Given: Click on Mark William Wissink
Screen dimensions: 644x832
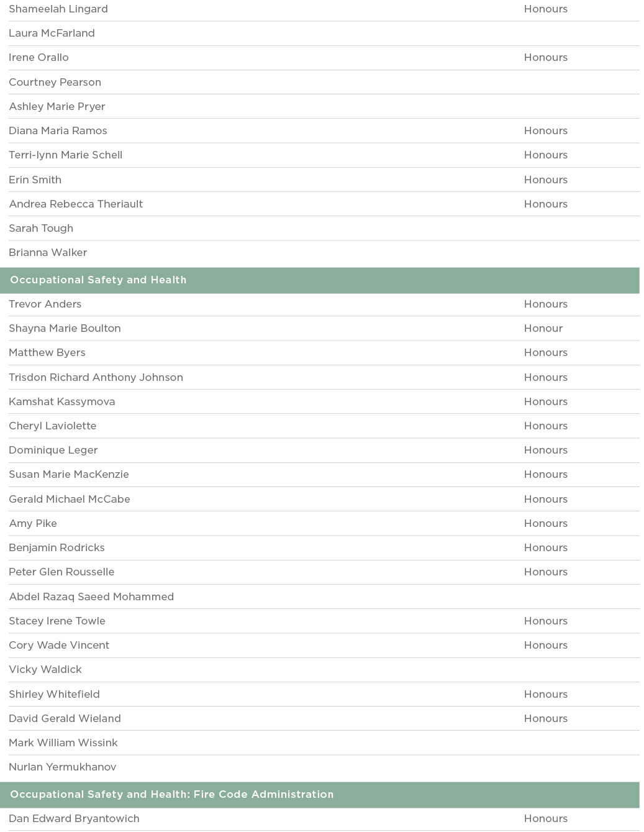Looking at the screenshot, I should 63,743.
